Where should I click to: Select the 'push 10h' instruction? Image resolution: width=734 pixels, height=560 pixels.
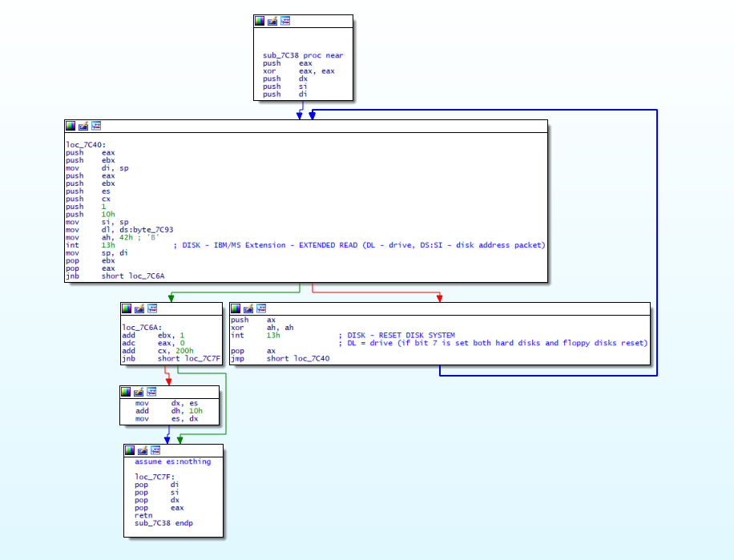pos(91,214)
